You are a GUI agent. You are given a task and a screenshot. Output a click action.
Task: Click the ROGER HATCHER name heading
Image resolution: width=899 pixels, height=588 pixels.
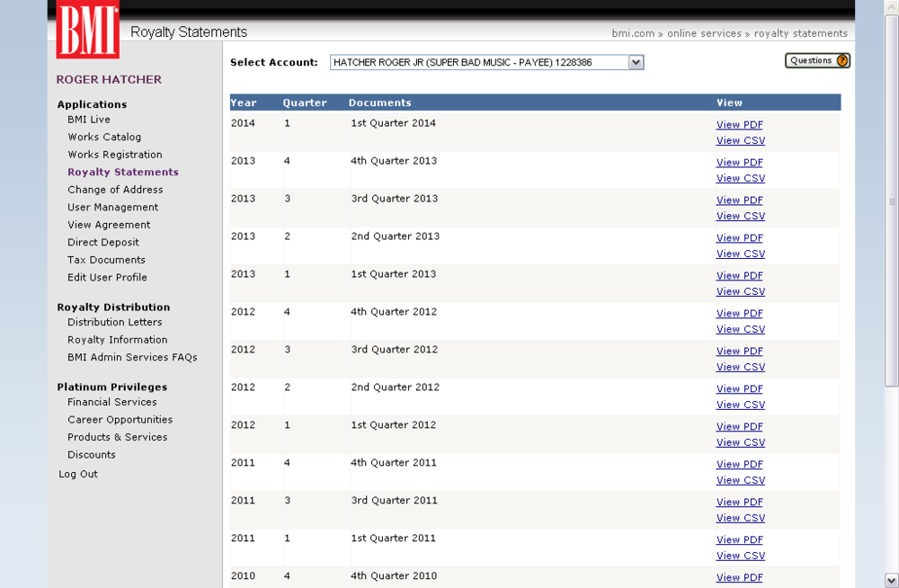[x=109, y=80]
